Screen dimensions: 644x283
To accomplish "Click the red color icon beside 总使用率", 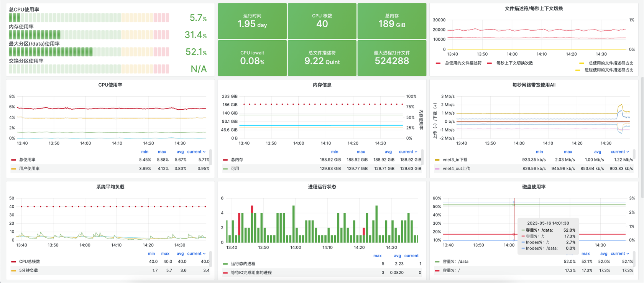I will [13, 160].
